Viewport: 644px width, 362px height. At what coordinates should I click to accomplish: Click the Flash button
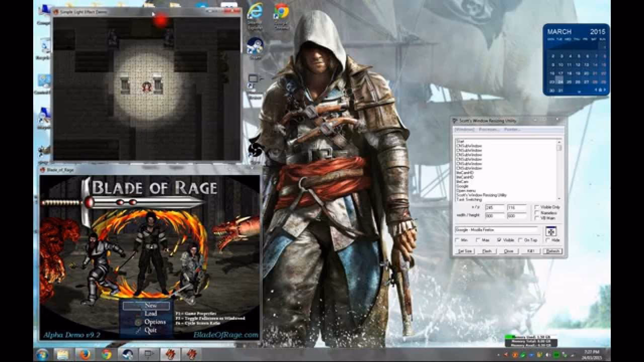point(487,251)
